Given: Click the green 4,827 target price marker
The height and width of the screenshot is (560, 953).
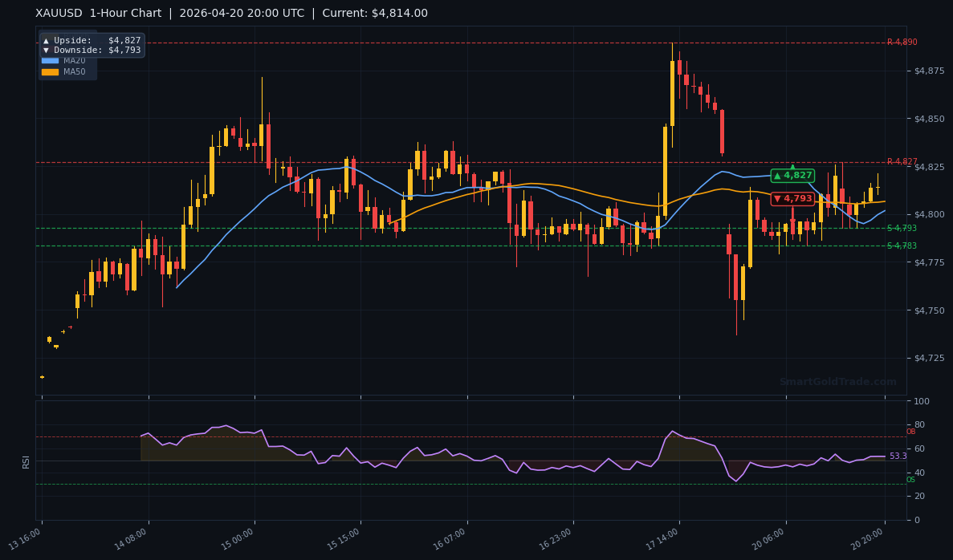Looking at the screenshot, I should tap(792, 175).
